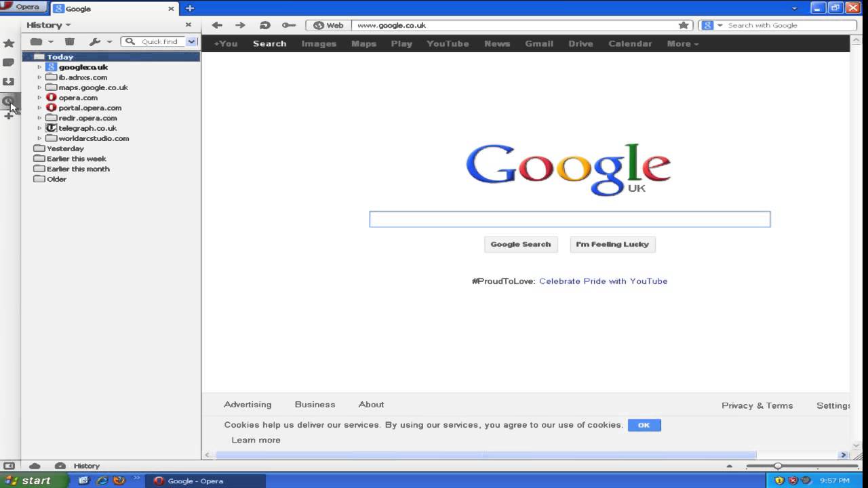The image size is (868, 488).
Task: Reload the page with the reload icon
Action: [264, 25]
